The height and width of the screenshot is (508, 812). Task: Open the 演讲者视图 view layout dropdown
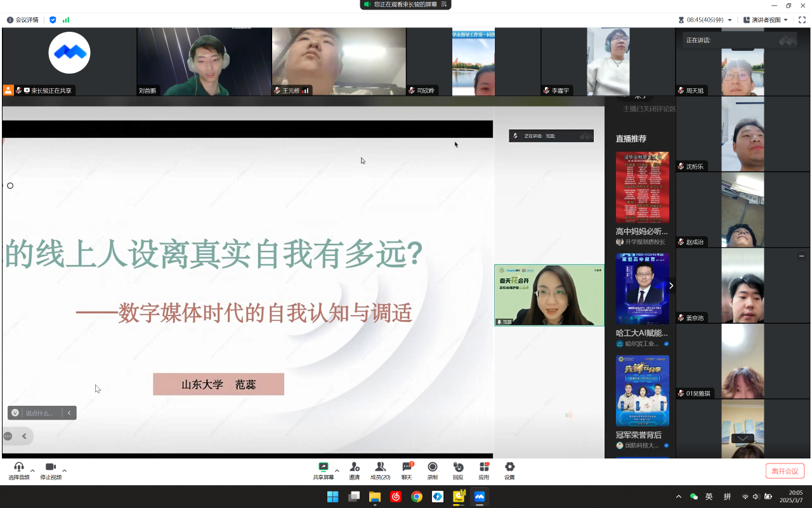pos(766,20)
